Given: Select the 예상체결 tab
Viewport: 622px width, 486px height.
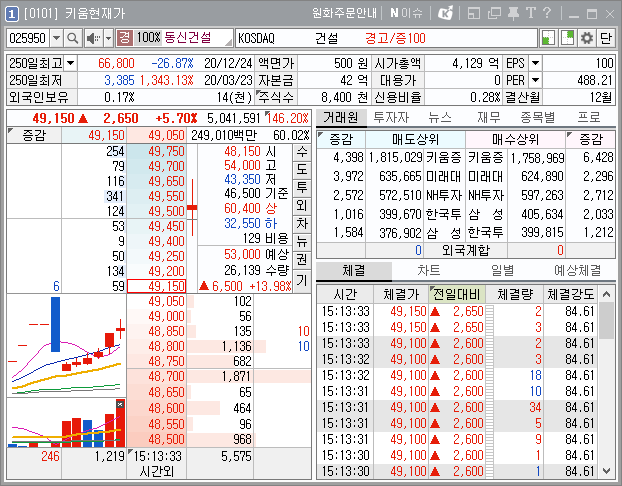Looking at the screenshot, I should tap(578, 271).
